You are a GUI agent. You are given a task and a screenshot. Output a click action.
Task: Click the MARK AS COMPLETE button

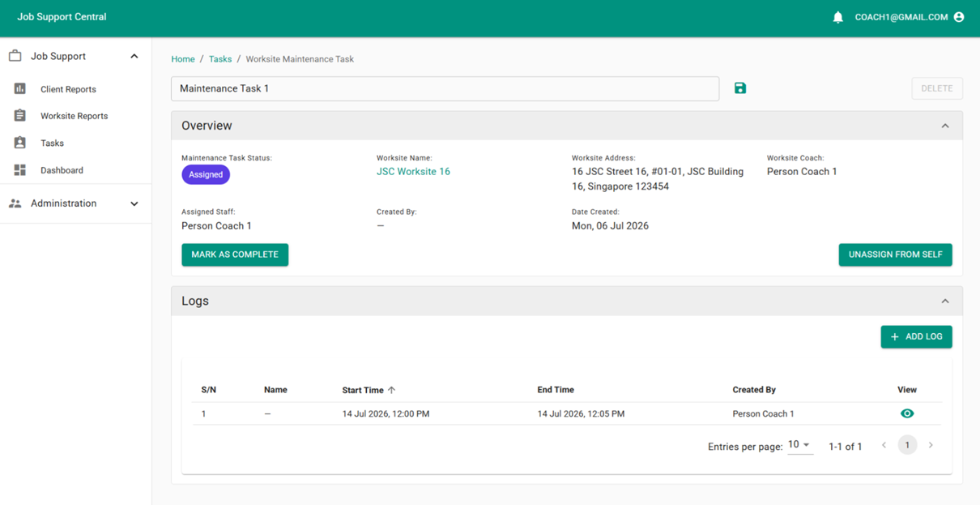[x=235, y=255]
